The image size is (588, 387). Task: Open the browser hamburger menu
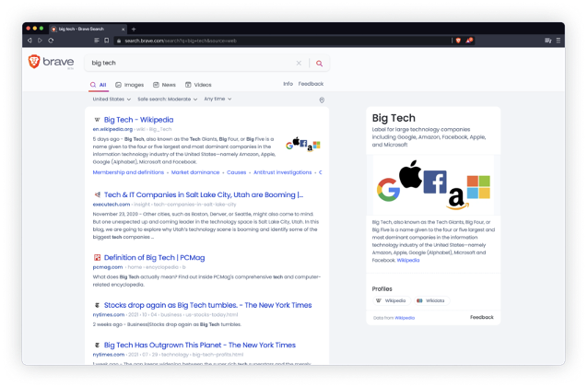558,41
